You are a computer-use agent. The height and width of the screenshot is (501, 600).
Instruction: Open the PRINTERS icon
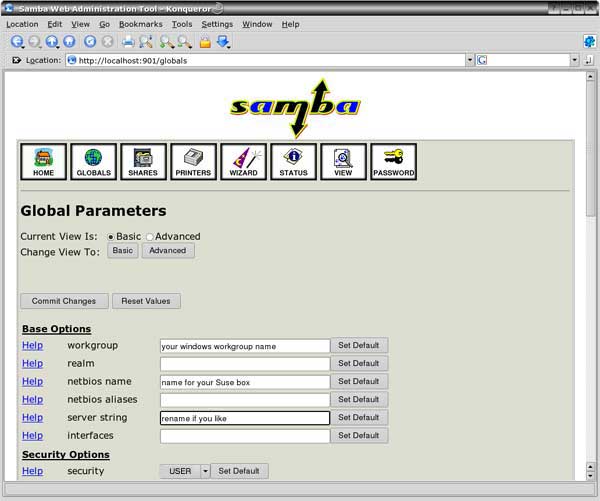pyautogui.click(x=193, y=162)
